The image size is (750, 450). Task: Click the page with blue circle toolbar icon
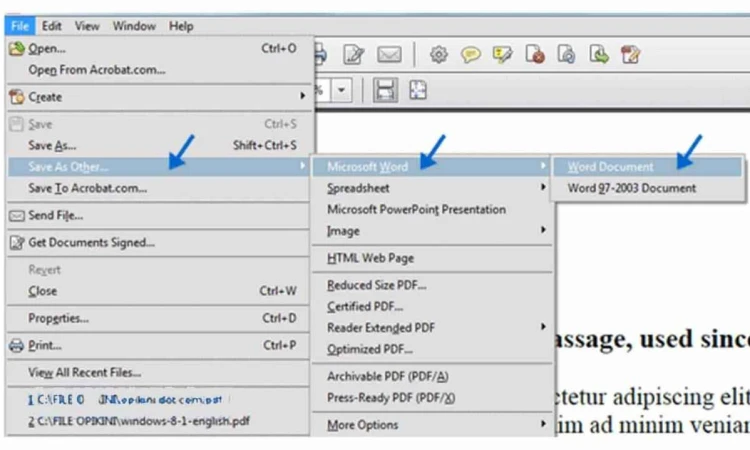566,55
